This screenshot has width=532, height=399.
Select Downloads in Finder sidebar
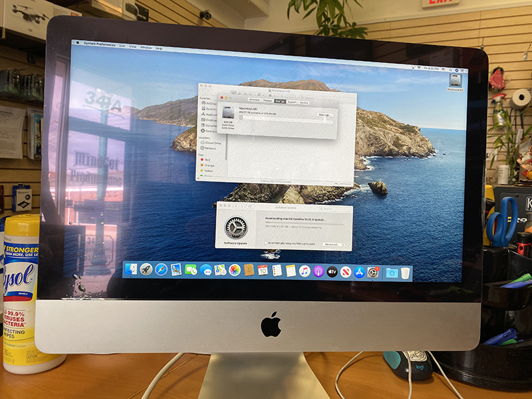pos(209,131)
